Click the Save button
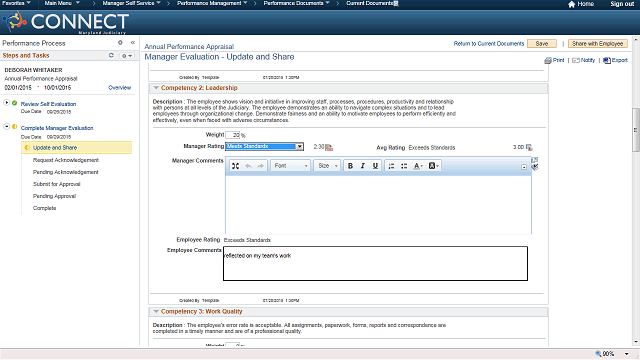Viewport: 640px width, 360px height. click(542, 44)
